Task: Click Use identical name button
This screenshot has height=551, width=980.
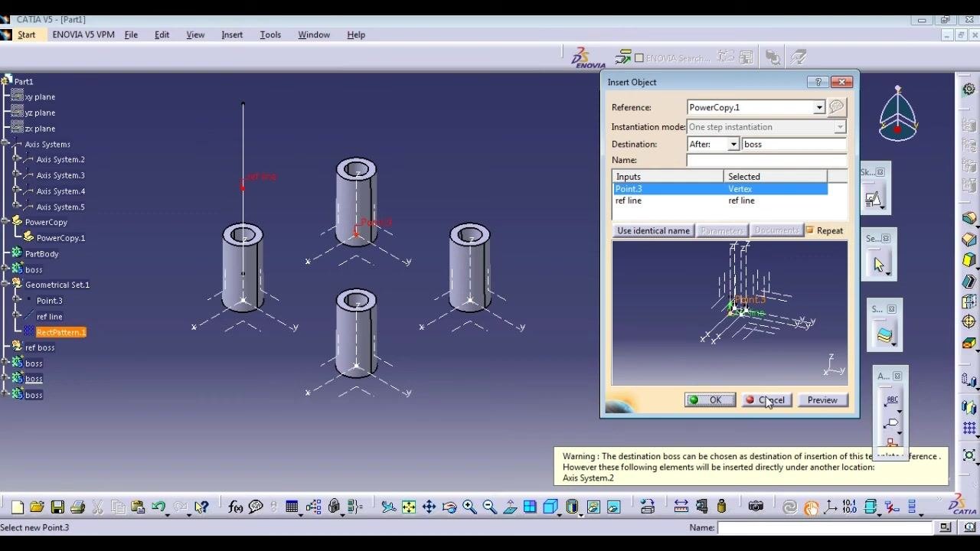Action: [653, 230]
